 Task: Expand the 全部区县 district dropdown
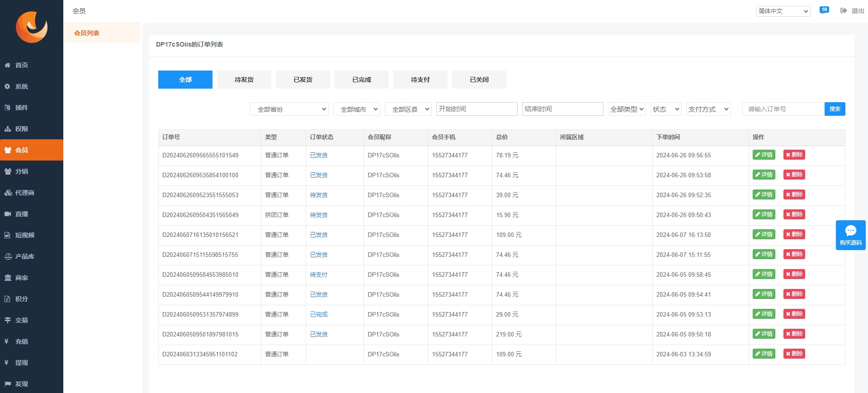click(x=408, y=109)
